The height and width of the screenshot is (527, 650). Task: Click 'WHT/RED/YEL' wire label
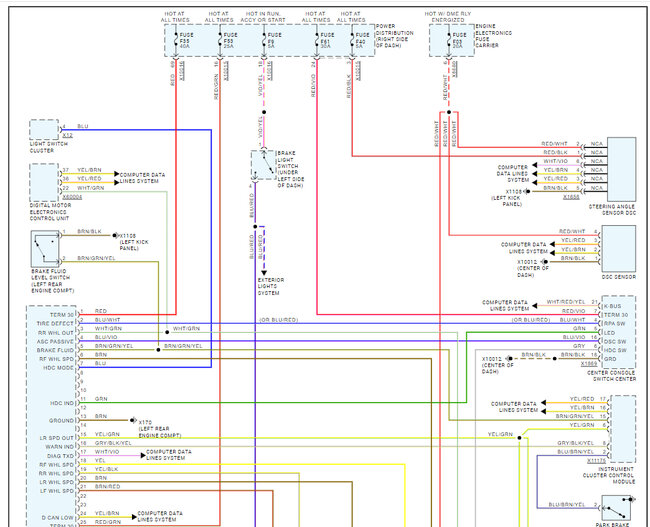tap(566, 302)
